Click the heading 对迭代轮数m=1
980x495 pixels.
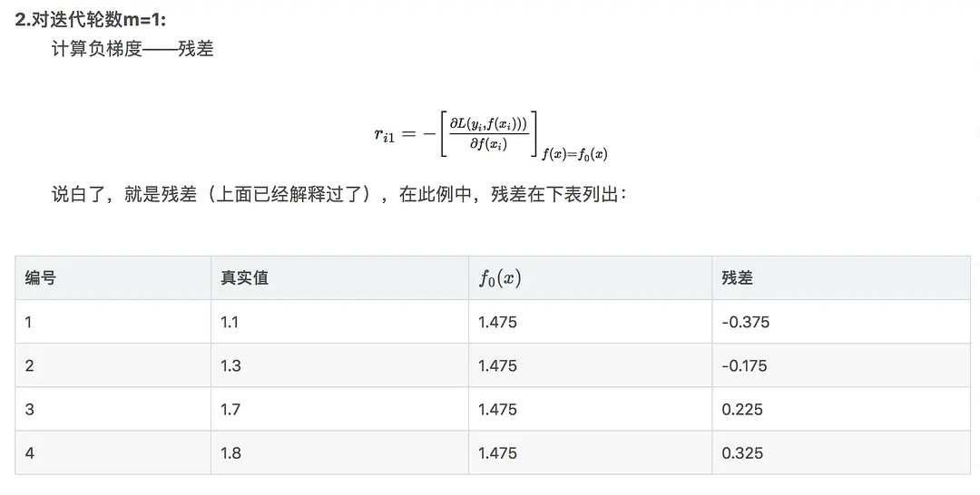pyautogui.click(x=91, y=20)
